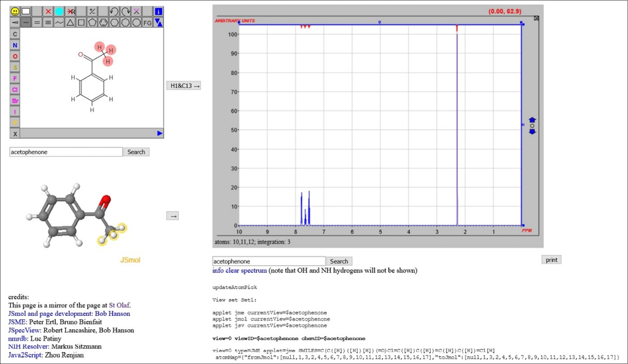
Task: Click the acetophenone field below the spectrum
Action: [x=269, y=261]
